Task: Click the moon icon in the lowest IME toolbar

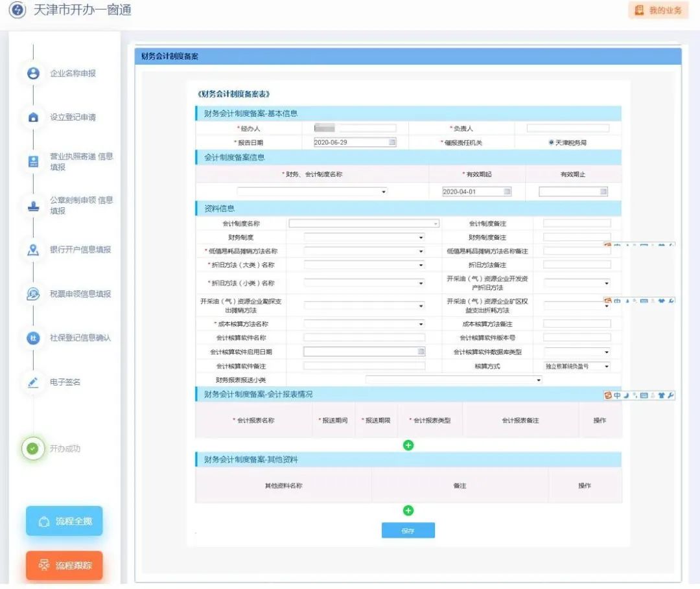Action: click(x=626, y=395)
